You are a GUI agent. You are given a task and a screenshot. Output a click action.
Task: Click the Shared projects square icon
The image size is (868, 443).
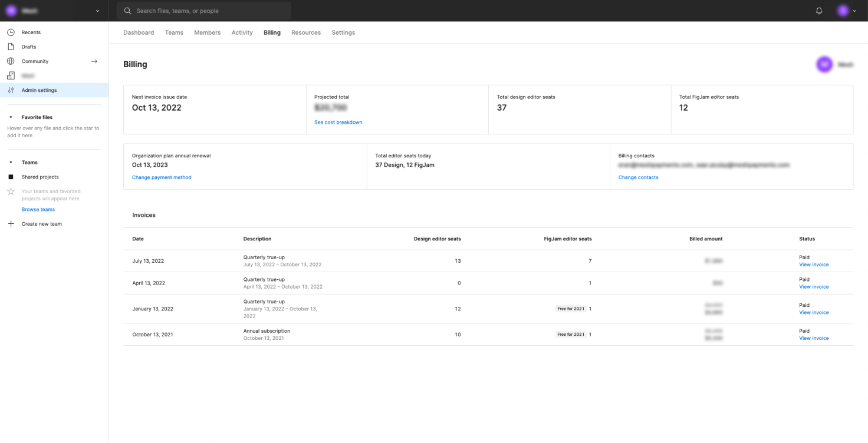click(11, 177)
